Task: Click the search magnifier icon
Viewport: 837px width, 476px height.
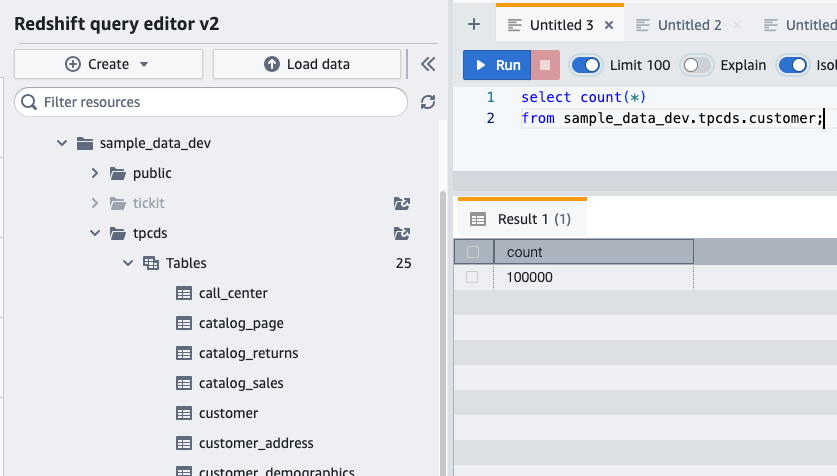Action: [29, 102]
